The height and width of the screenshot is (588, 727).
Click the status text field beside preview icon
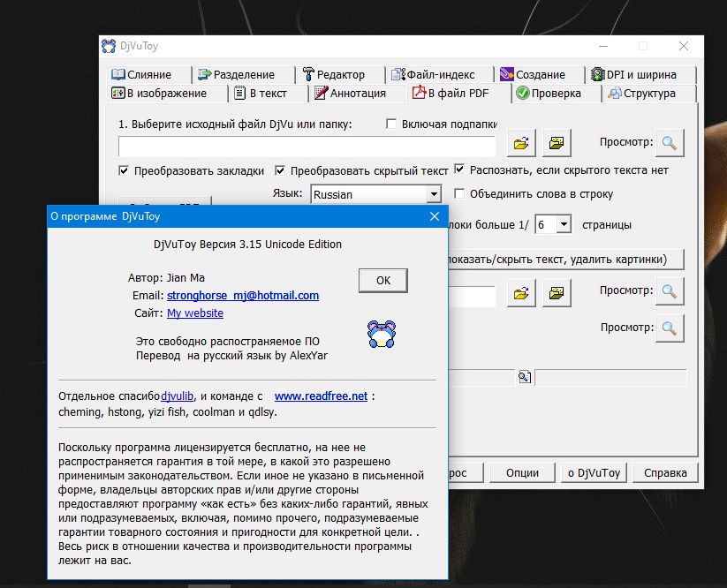tap(610, 378)
